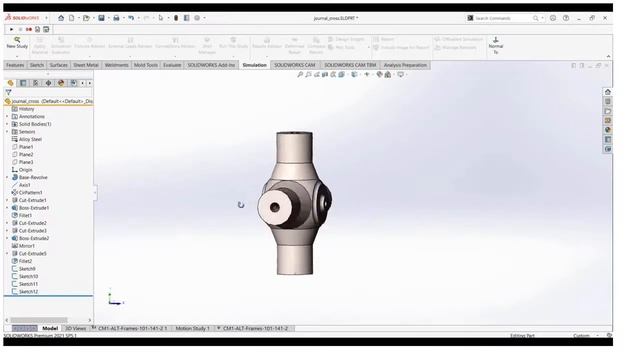Undo the last action
The height and width of the screenshot is (360, 640).
(131, 18)
